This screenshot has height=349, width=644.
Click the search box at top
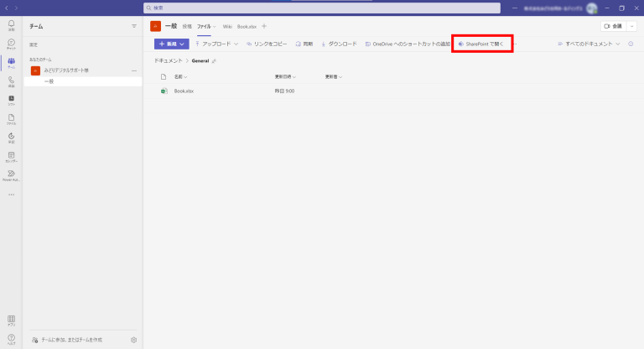pos(322,8)
